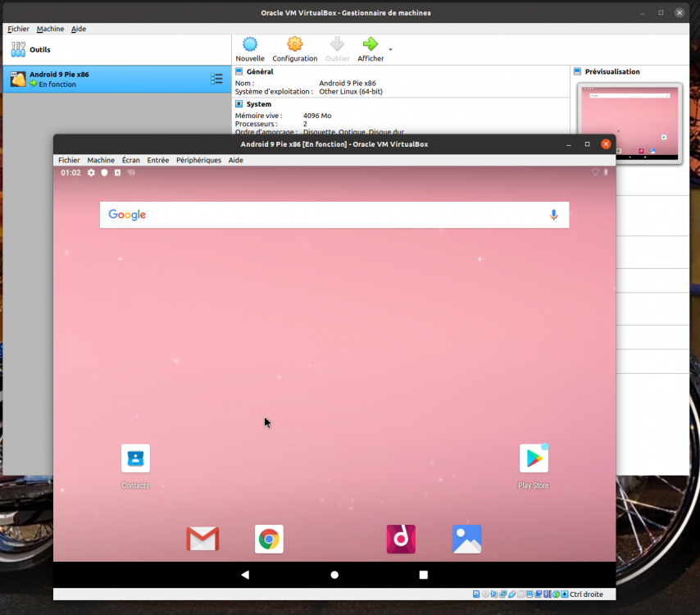Launch the Chrome browser app
Screen dimensions: 700x615
pyautogui.click(x=269, y=539)
